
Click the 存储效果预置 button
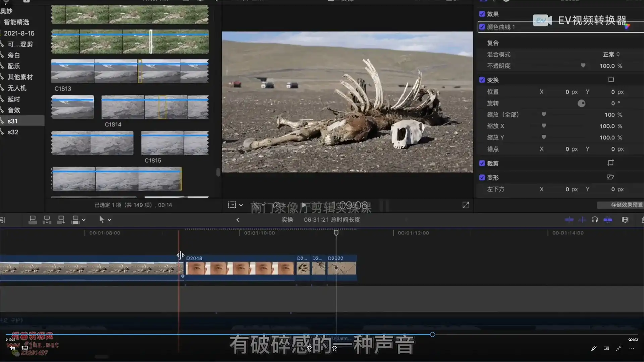(620, 205)
